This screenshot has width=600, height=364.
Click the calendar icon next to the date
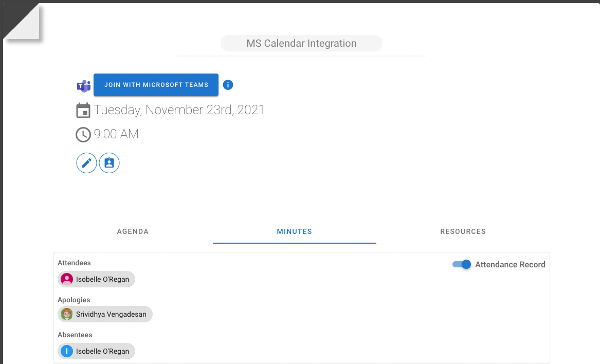tap(83, 110)
